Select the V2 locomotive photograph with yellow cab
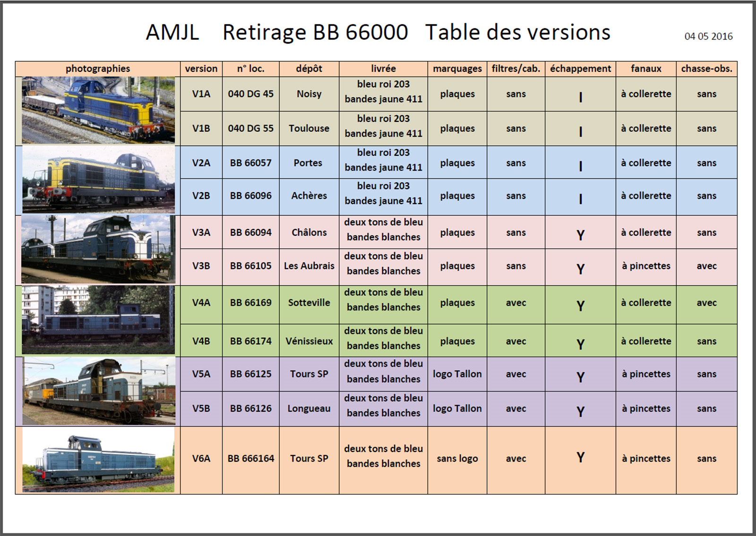 point(98,180)
